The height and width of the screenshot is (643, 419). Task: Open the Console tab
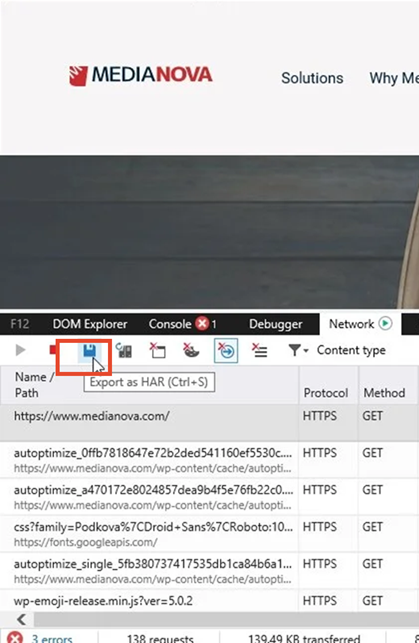[170, 324]
